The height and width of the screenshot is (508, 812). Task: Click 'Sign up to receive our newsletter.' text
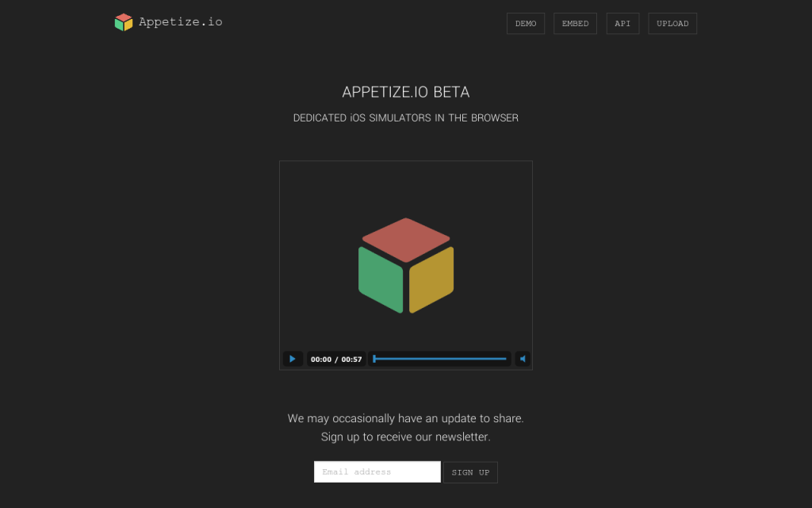pos(406,437)
